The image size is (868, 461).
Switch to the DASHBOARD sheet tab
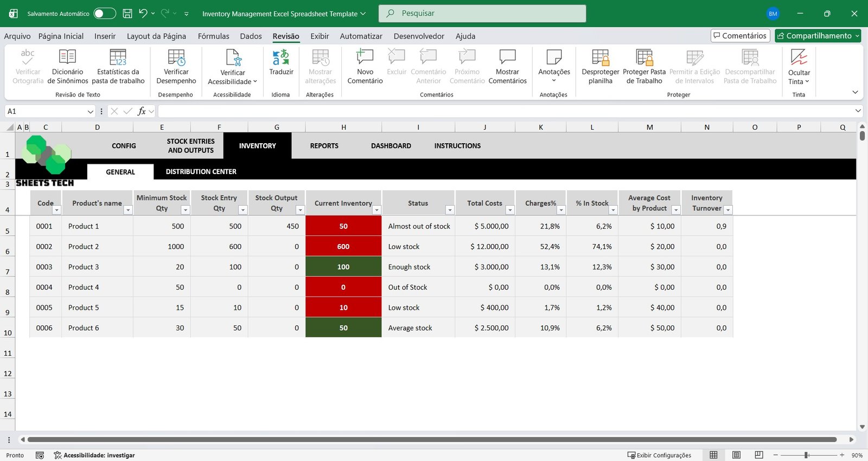point(391,146)
